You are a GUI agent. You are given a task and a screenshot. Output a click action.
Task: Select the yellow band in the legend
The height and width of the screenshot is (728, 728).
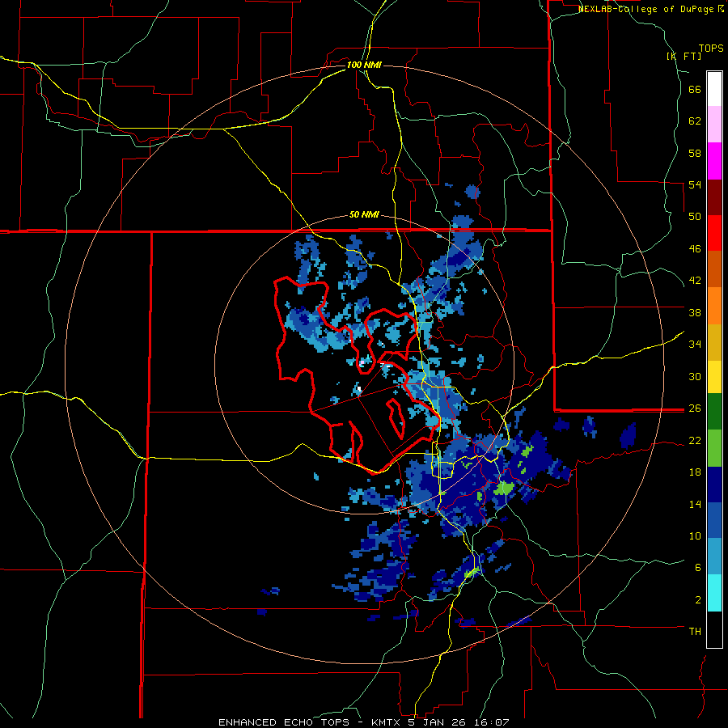[714, 377]
